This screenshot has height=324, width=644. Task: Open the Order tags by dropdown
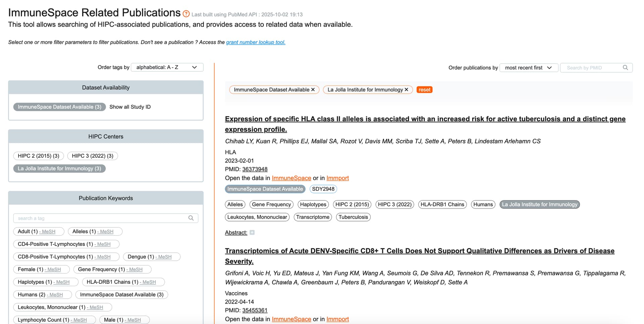click(x=167, y=67)
